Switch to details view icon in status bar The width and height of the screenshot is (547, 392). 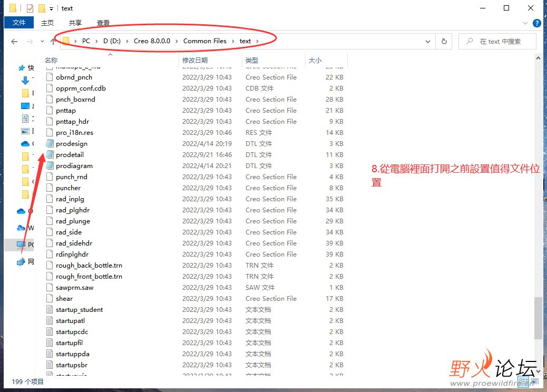[523, 381]
